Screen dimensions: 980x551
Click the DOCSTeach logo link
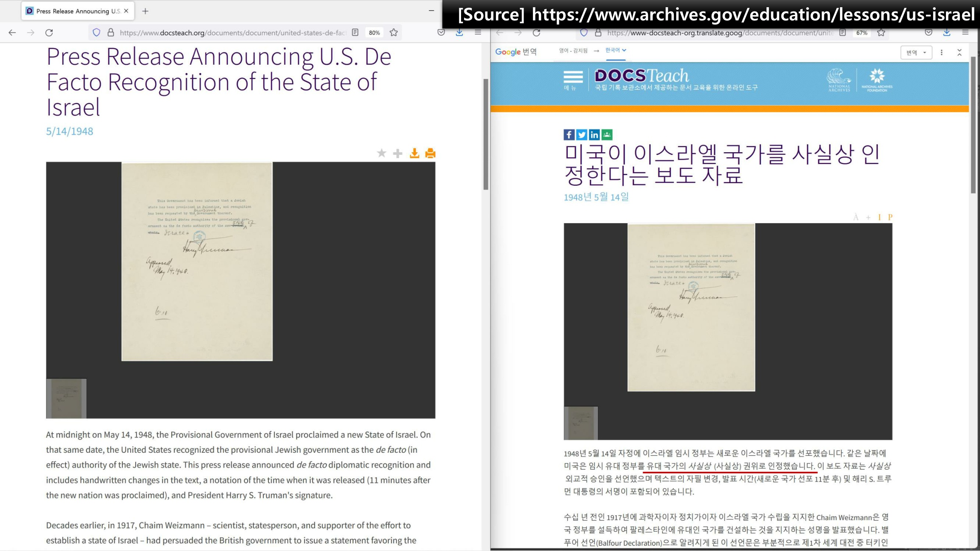[641, 76]
